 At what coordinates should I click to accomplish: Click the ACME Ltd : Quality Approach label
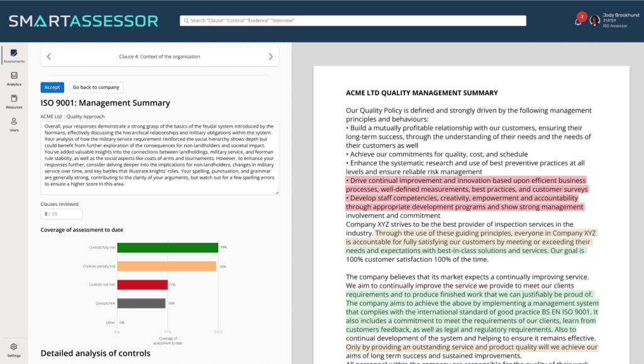coord(73,117)
